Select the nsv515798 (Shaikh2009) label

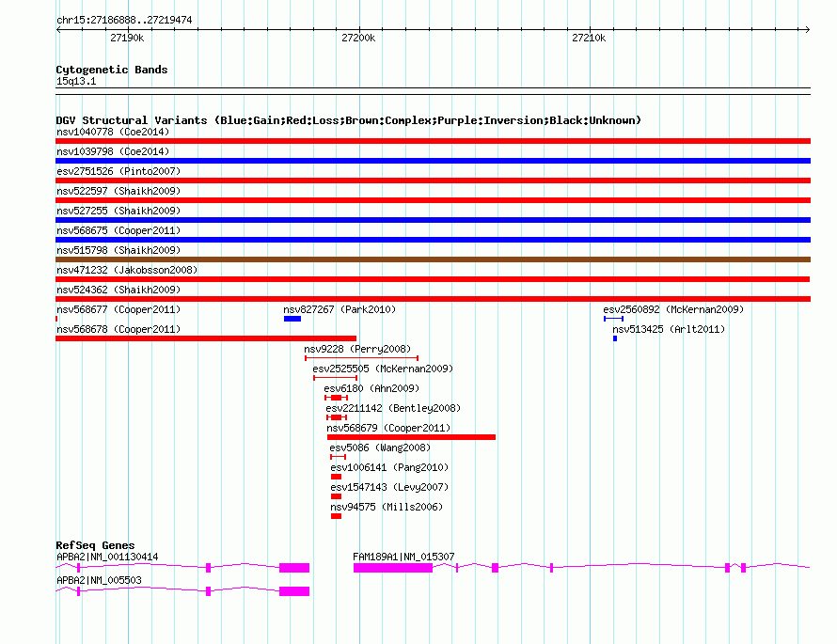(x=118, y=250)
